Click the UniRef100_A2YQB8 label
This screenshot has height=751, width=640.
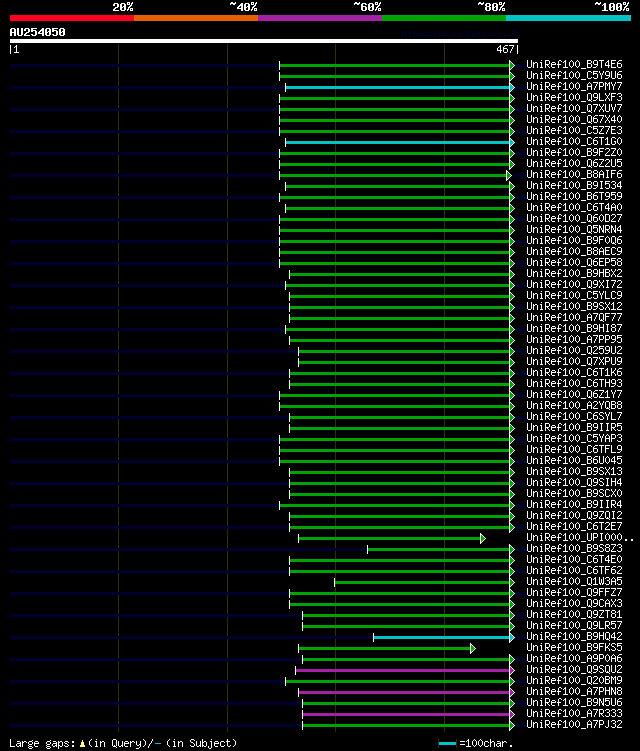pyautogui.click(x=574, y=406)
